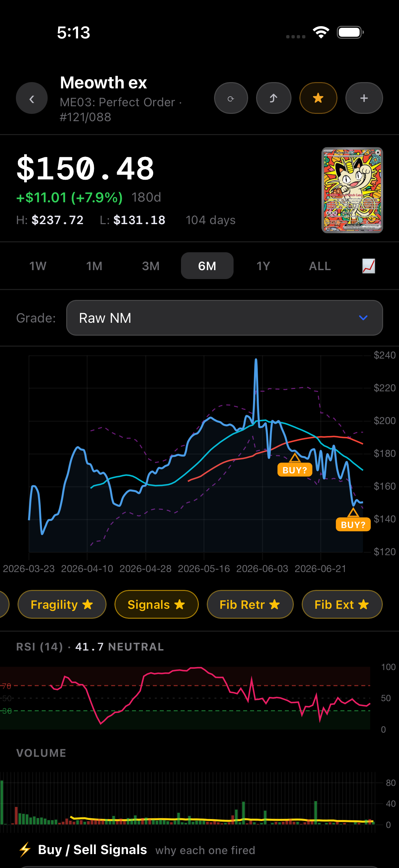Tap the 104 days label
399x868 pixels.
point(210,220)
